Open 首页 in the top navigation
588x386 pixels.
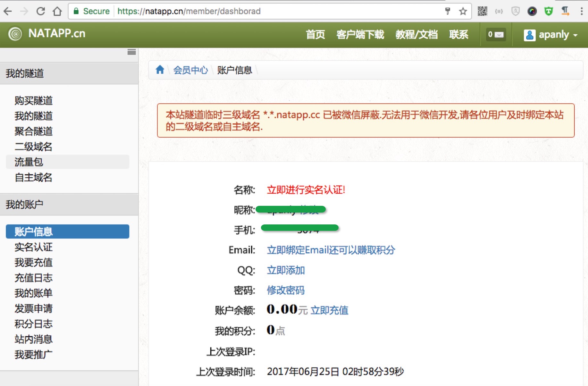coord(315,34)
